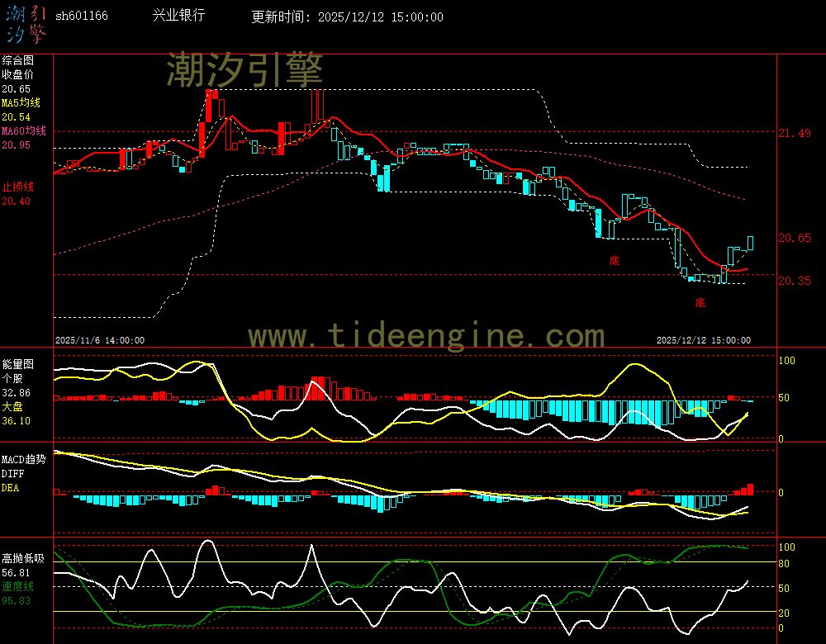
Task: Click the MA5均线 legend label
Action: click(21, 102)
